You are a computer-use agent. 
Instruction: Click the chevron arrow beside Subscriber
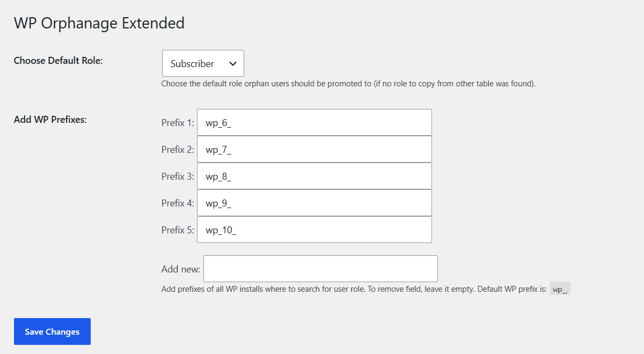(x=233, y=63)
